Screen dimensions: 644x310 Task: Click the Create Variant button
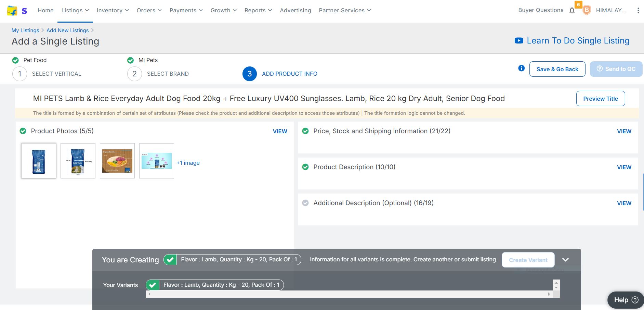coord(528,260)
